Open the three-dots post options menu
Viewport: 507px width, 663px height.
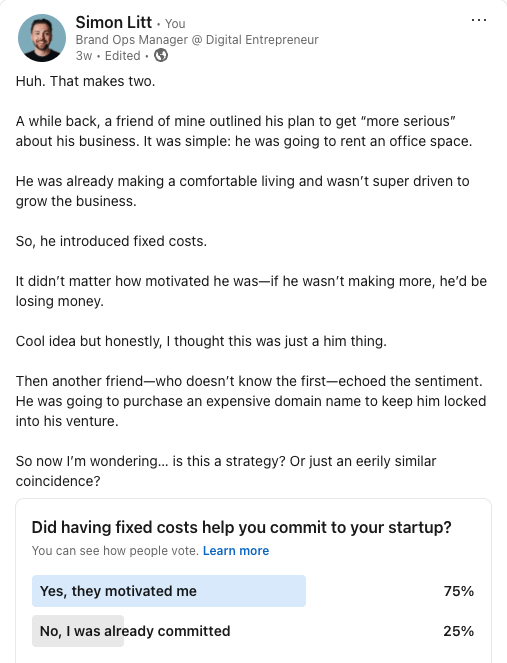(479, 20)
